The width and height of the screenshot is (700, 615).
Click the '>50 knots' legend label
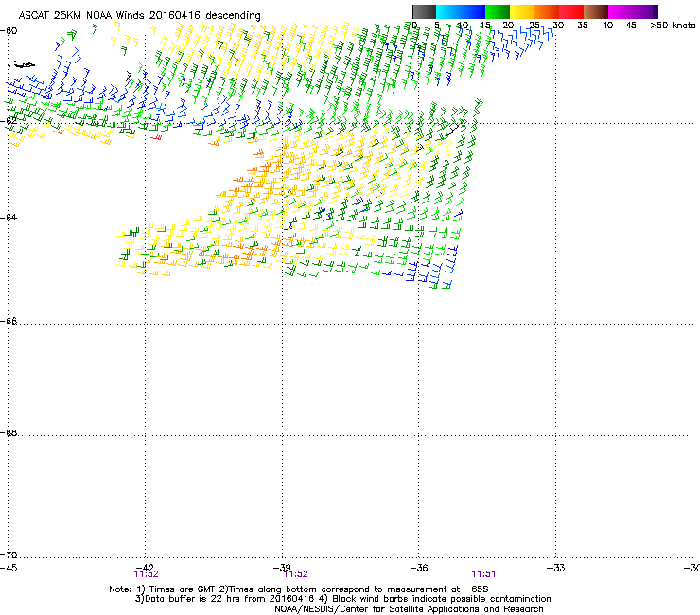673,26
